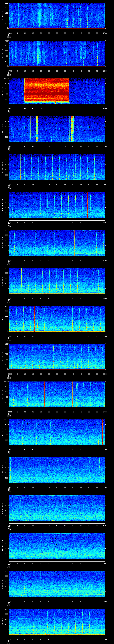Screen dimensions: 114x644
Task: Click the '29:00' end time label
Action: 105,487
